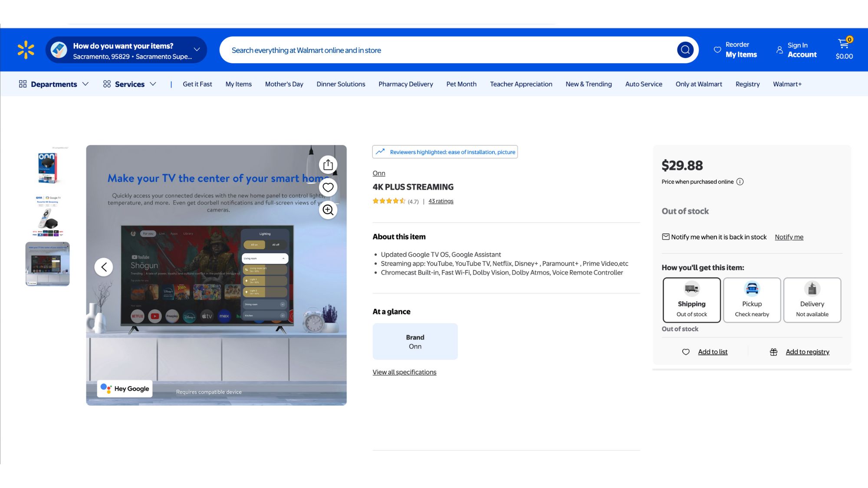Open My Items nav link
Screen dimensions: 868x488
[239, 84]
